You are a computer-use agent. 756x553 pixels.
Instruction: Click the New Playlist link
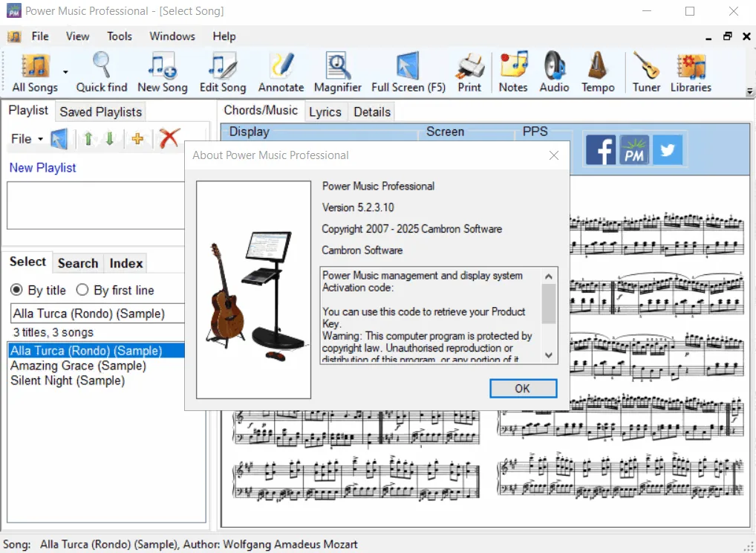click(42, 168)
